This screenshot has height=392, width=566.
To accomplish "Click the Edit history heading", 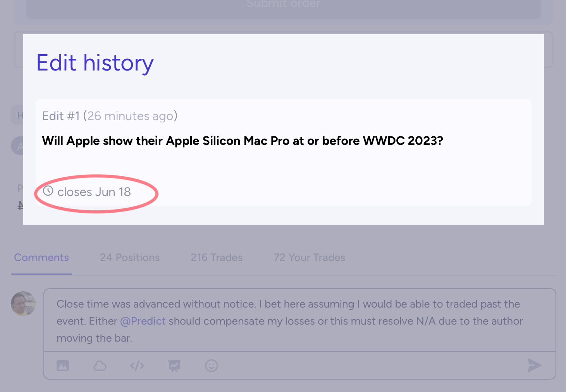I will click(x=95, y=63).
